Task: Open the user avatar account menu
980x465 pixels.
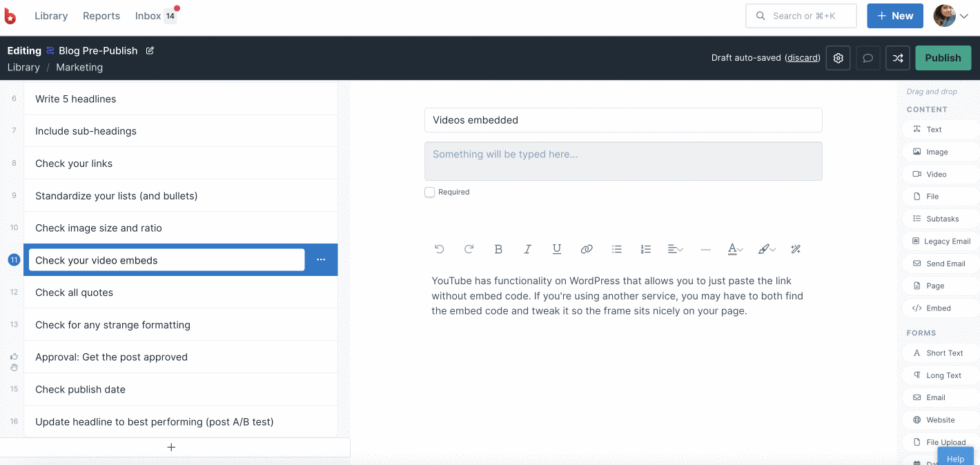Action: (x=951, y=16)
